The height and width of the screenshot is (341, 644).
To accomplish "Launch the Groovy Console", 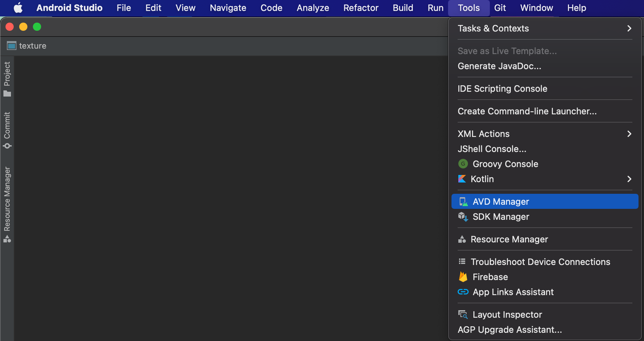I will pyautogui.click(x=545, y=164).
